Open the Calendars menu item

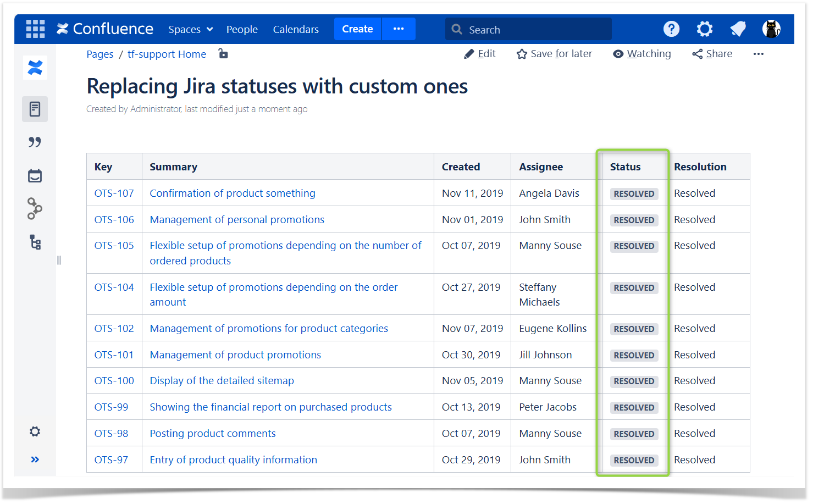(296, 30)
